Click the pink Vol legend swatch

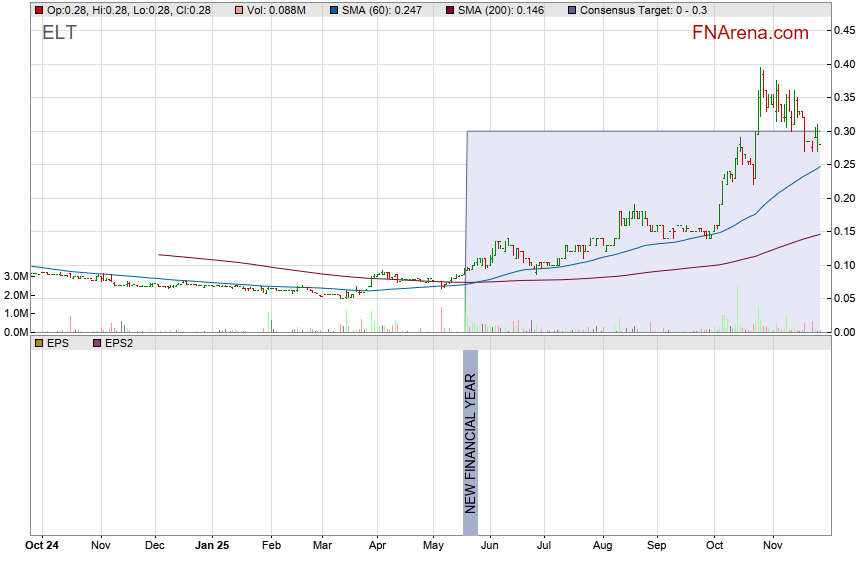(x=237, y=10)
